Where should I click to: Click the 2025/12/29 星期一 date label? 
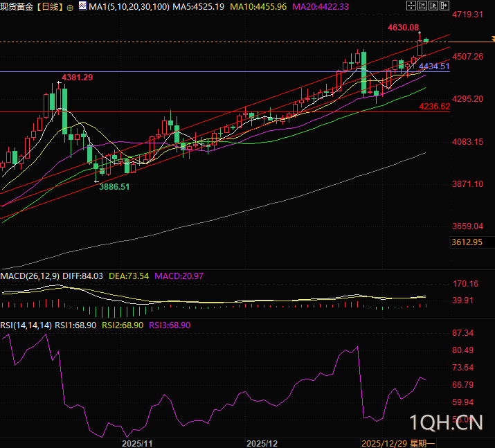point(398,444)
